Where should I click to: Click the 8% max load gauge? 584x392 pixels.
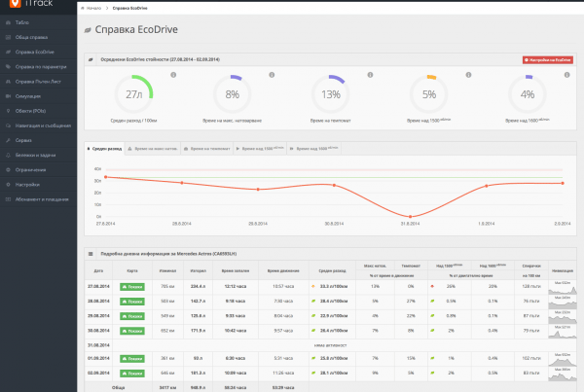click(232, 94)
